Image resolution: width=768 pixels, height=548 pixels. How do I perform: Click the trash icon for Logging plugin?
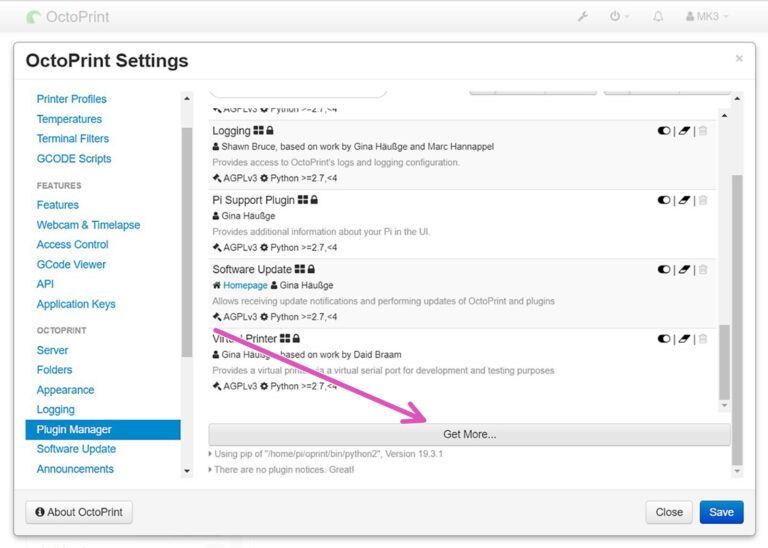702,131
